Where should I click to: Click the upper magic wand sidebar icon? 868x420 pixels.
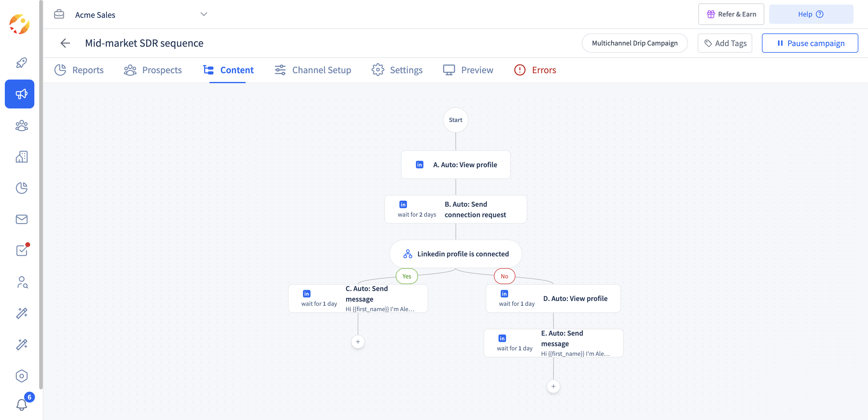pos(22,313)
